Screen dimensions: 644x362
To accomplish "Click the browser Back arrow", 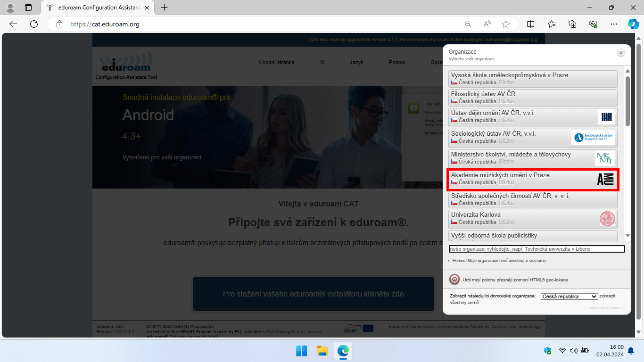I will click(13, 24).
